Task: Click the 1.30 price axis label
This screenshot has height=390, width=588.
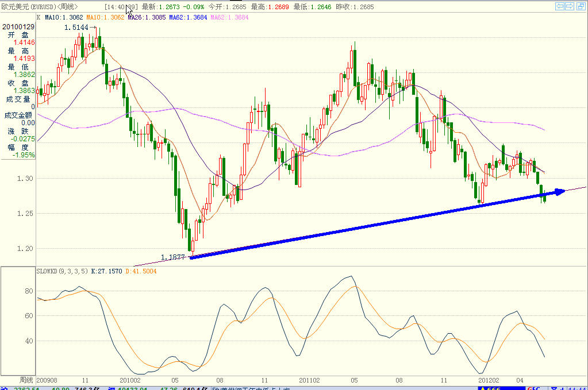Action: 25,179
